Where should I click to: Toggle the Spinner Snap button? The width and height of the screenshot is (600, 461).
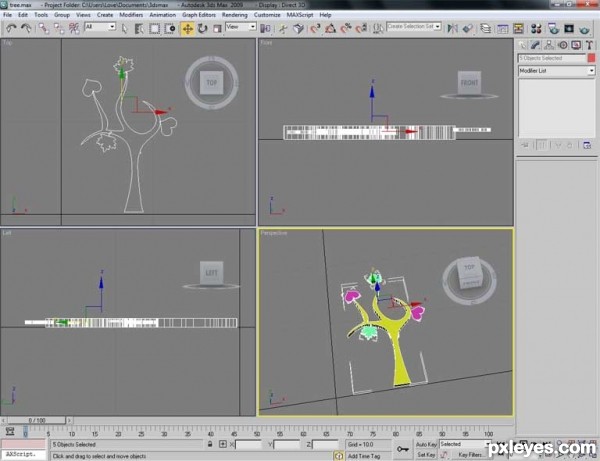click(361, 29)
